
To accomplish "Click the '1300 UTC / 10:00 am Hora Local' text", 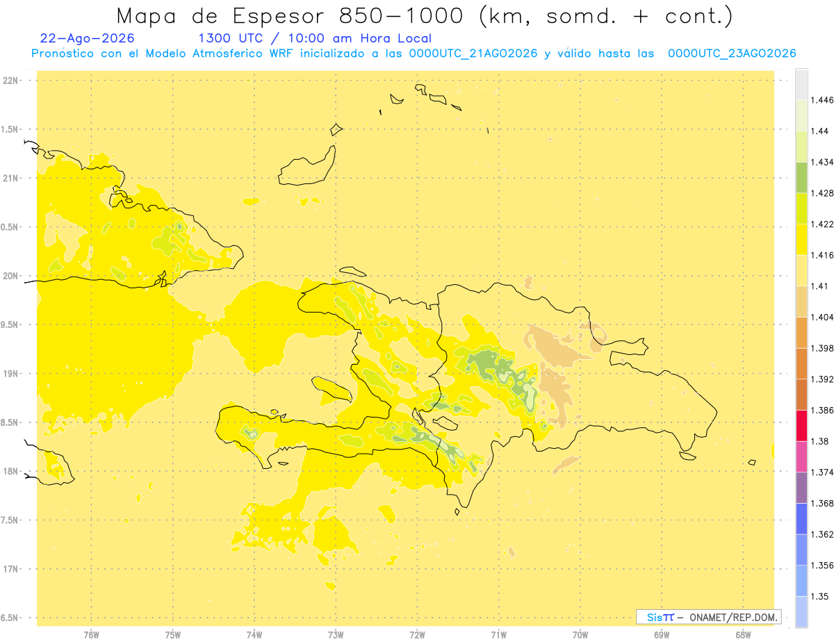I will pos(315,39).
